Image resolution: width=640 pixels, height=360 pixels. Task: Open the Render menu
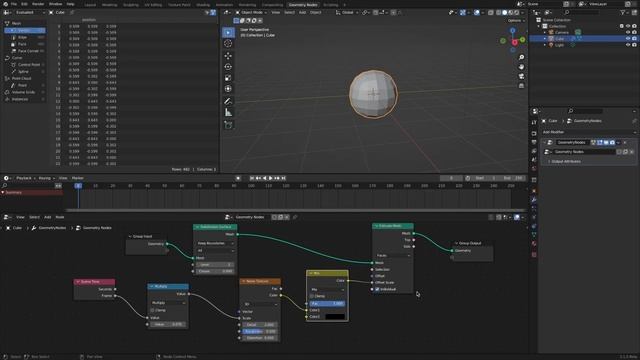tap(38, 4)
